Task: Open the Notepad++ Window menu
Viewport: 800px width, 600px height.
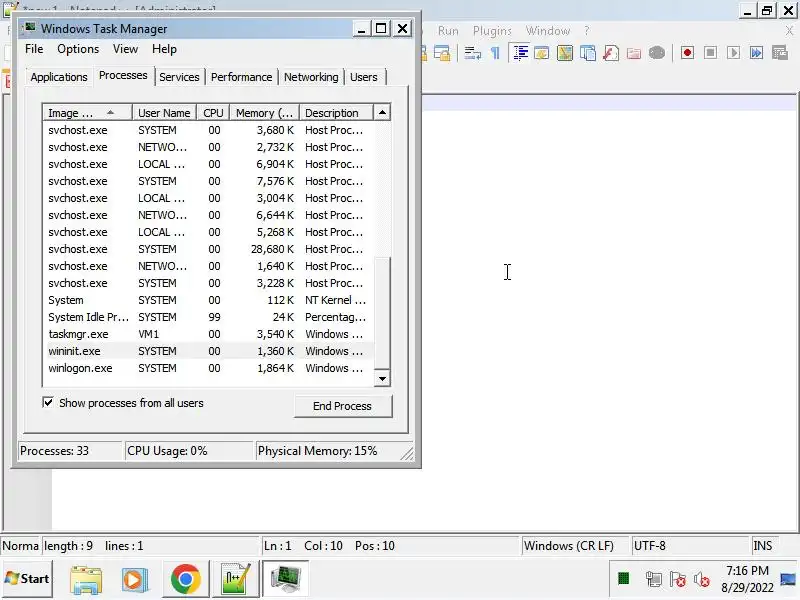Action: coord(548,31)
